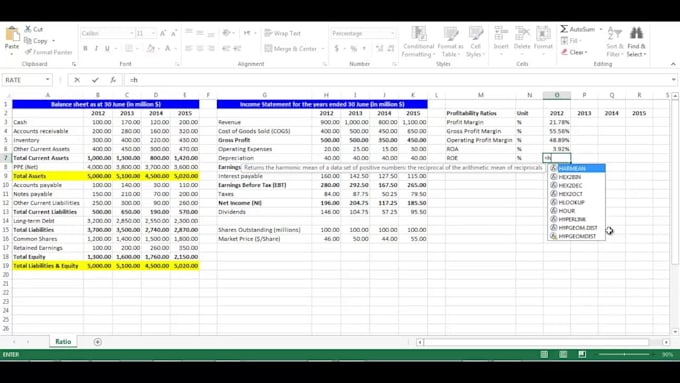Apply the percent style icon
Viewport: 680px width, 383px height.
[x=353, y=49]
